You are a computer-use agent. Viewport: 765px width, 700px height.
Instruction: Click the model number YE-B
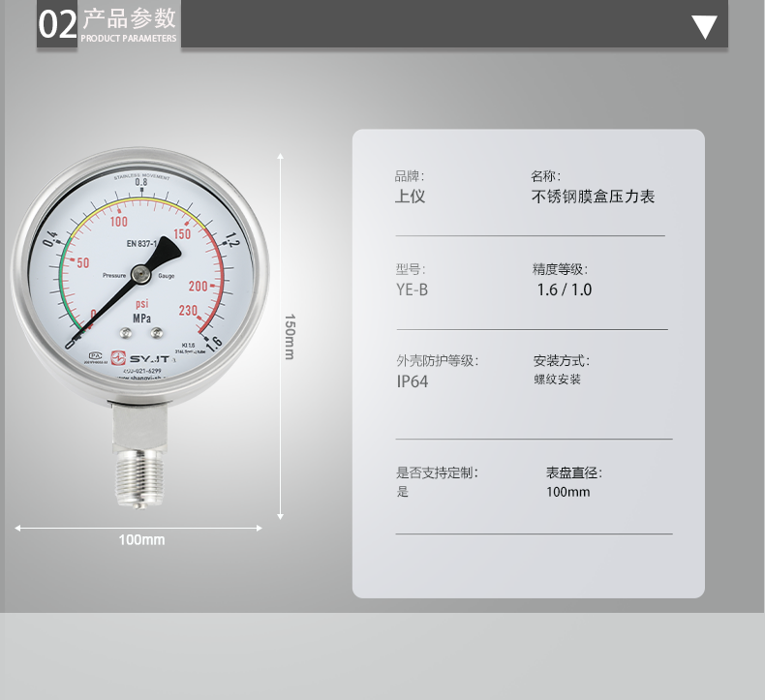point(412,289)
